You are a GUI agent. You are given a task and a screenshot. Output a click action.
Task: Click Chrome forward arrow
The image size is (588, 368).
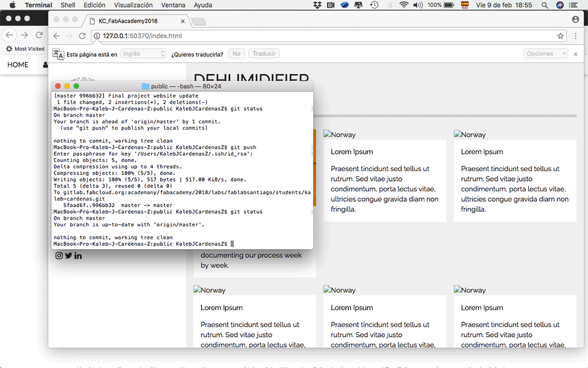69,35
